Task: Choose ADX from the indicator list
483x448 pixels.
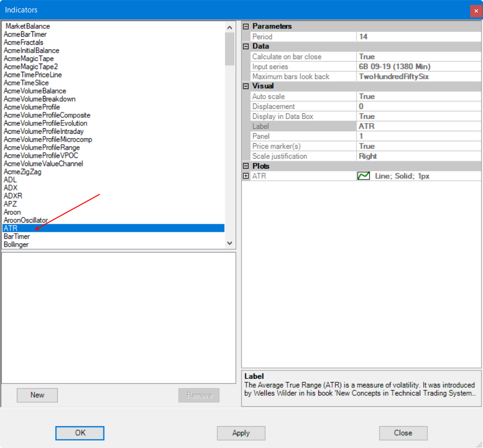Action: (10, 188)
